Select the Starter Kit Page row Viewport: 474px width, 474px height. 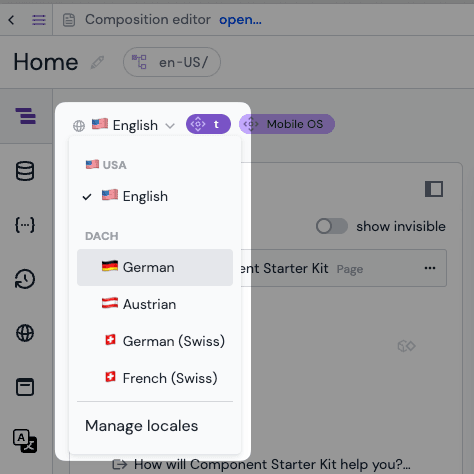(343, 268)
